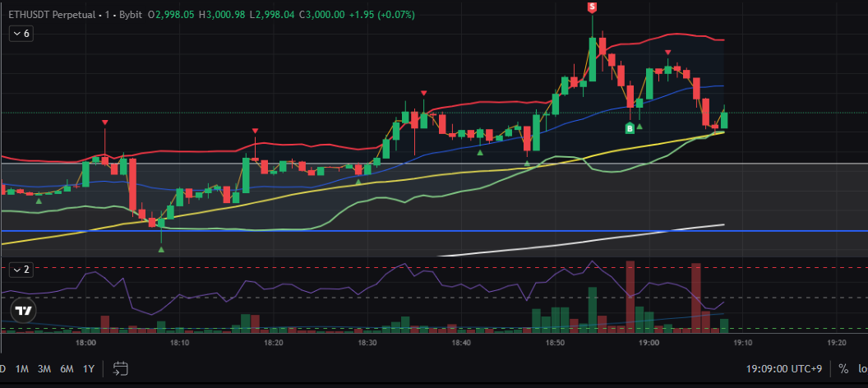The image size is (868, 388).
Task: Click the red down-triangle marker above the 18:18 wick
Action: pos(256,131)
